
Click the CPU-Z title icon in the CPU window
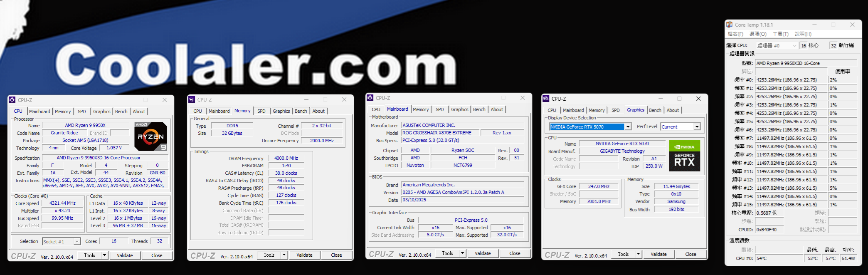tap(12, 100)
